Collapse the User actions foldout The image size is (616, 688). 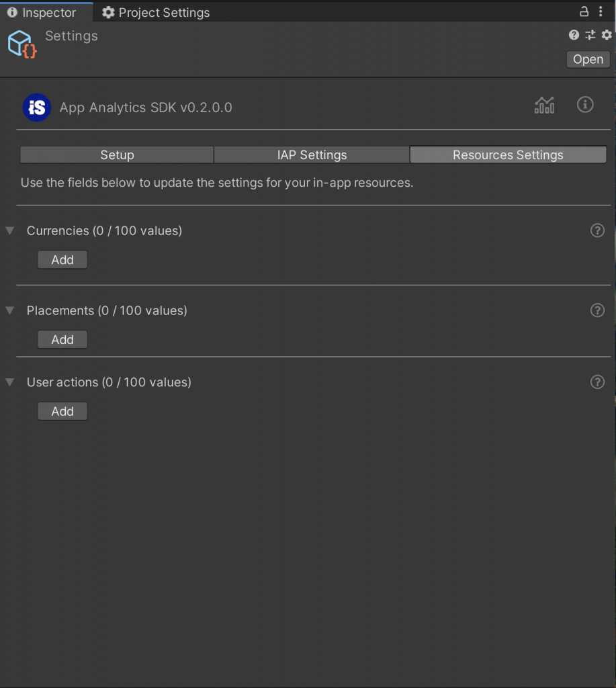pos(9,382)
